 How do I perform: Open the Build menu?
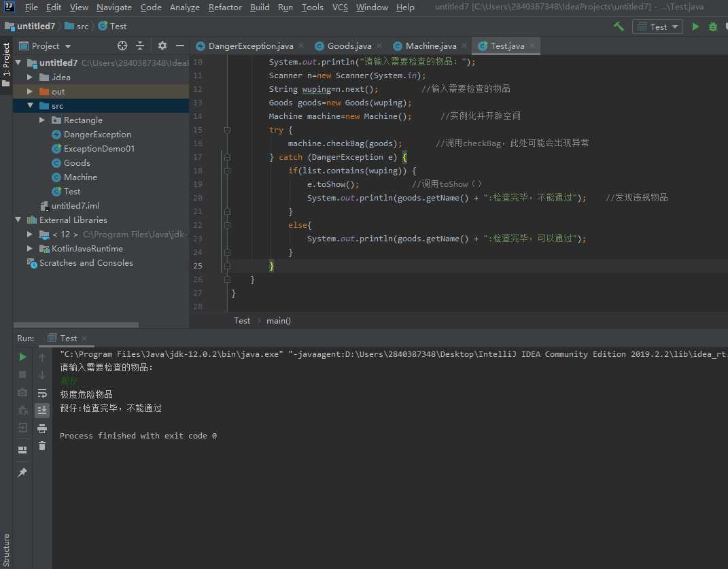tap(260, 7)
